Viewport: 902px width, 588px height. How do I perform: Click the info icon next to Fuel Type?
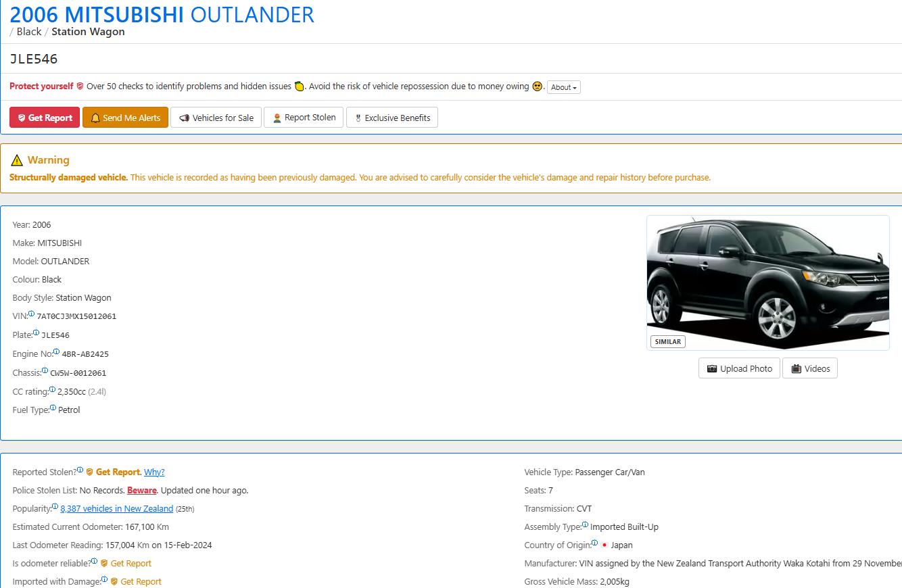point(53,408)
